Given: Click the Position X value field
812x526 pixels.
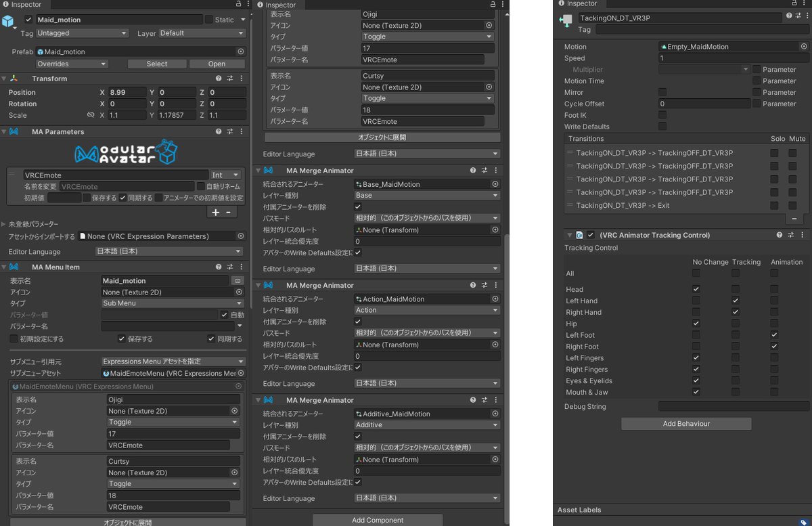Looking at the screenshot, I should point(127,92).
